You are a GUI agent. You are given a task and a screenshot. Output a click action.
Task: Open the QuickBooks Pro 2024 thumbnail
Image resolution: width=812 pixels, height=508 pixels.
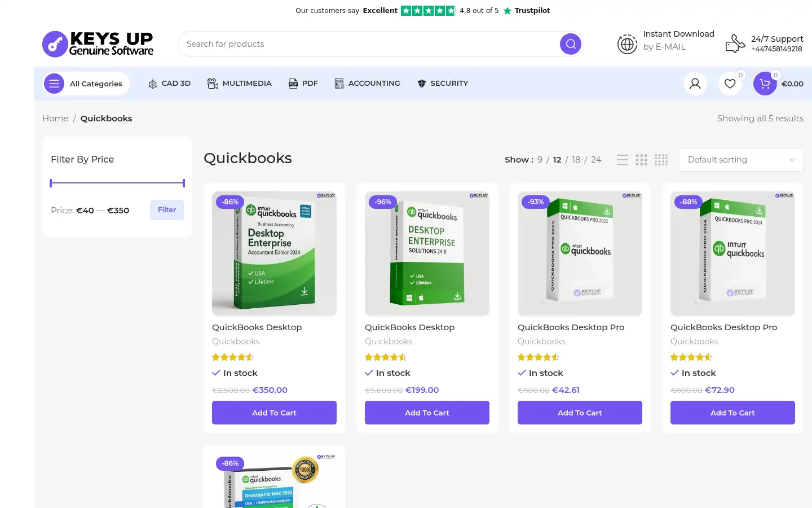pyautogui.click(x=732, y=254)
